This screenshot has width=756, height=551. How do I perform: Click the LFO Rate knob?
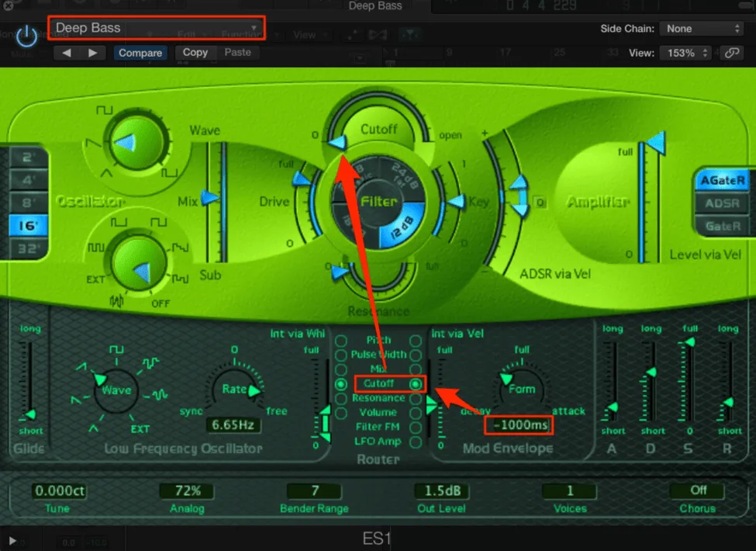click(235, 389)
